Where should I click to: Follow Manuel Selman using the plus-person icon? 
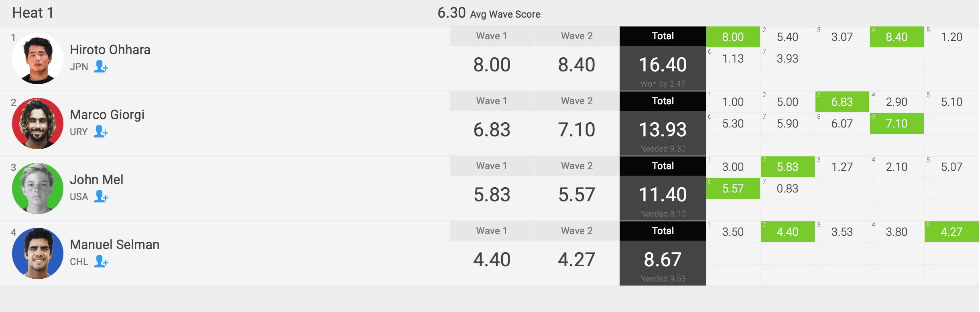coord(101,261)
